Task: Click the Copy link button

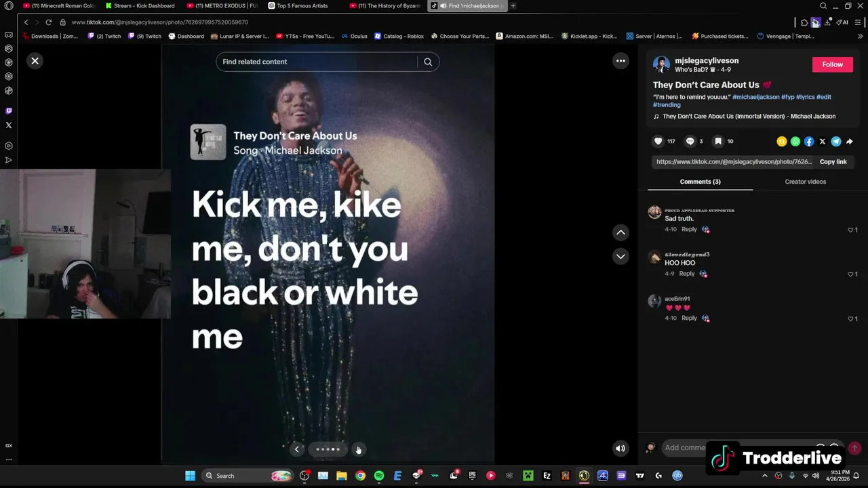Action: (x=833, y=162)
